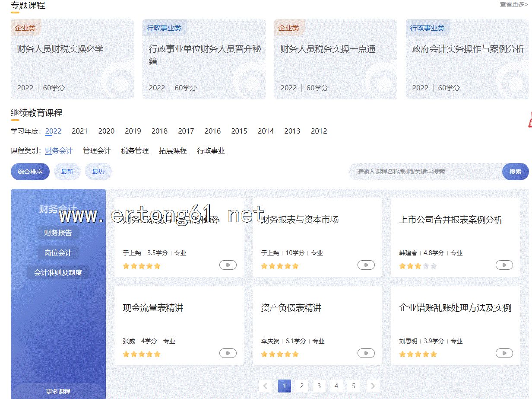Go to previous page with left arrow
The width and height of the screenshot is (532, 399).
tap(265, 386)
